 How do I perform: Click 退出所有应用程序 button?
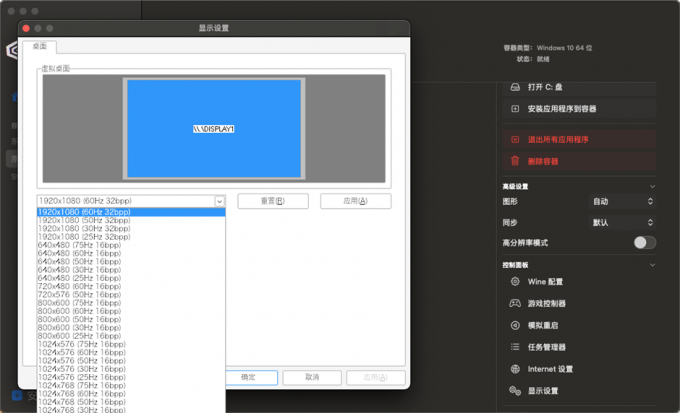pos(579,140)
